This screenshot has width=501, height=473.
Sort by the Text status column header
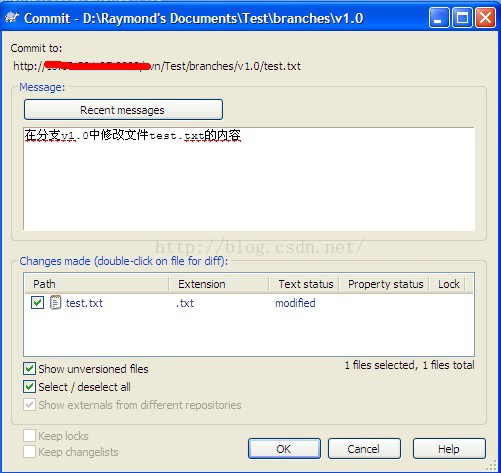coord(304,284)
